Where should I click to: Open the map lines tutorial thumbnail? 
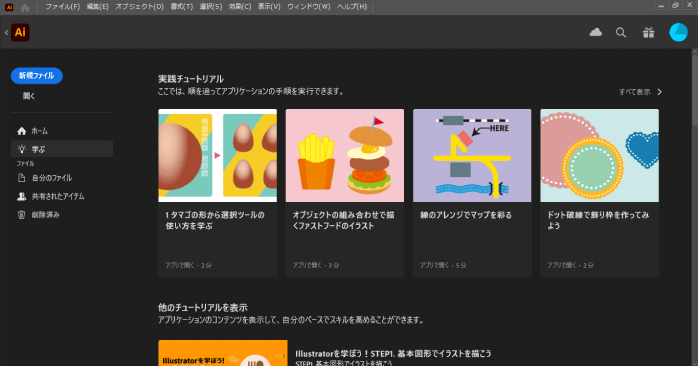click(472, 155)
